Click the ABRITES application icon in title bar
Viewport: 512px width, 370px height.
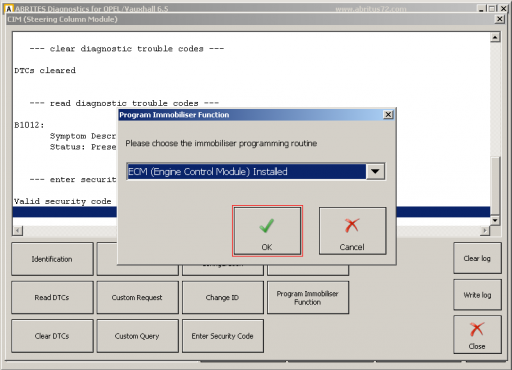(x=9, y=9)
